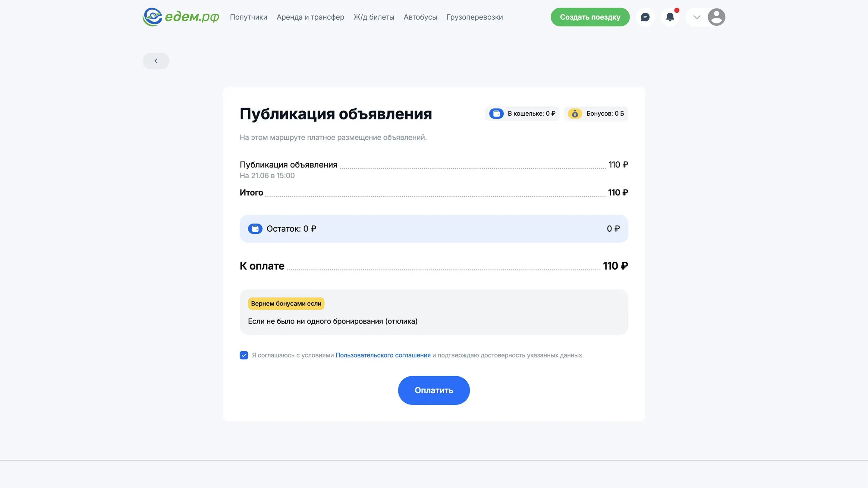Open the Аренда и трансфер section
Viewport: 868px width, 488px height.
click(x=310, y=17)
